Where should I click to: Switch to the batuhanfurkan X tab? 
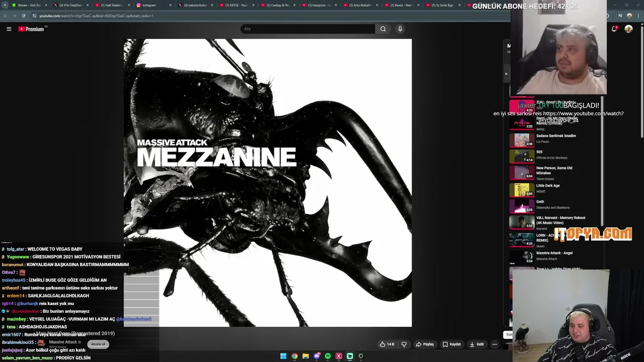pyautogui.click(x=195, y=5)
